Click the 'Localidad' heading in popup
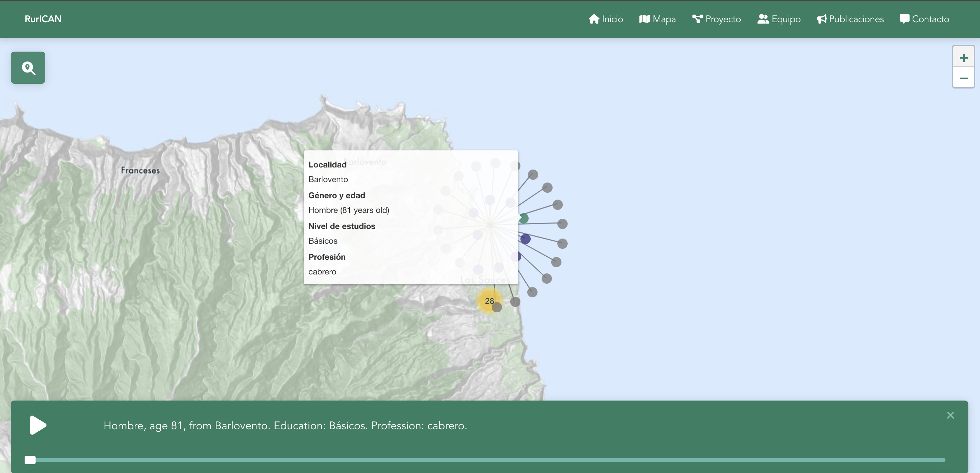Image resolution: width=980 pixels, height=473 pixels. (327, 165)
